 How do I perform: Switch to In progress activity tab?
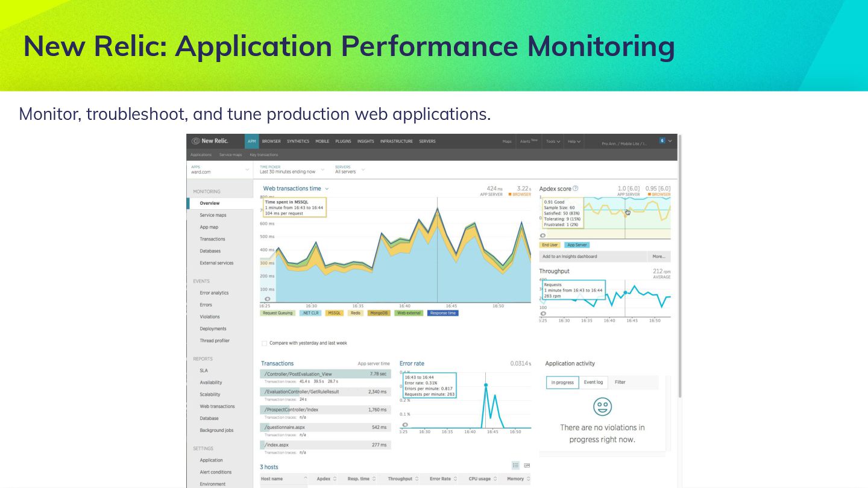pos(562,383)
